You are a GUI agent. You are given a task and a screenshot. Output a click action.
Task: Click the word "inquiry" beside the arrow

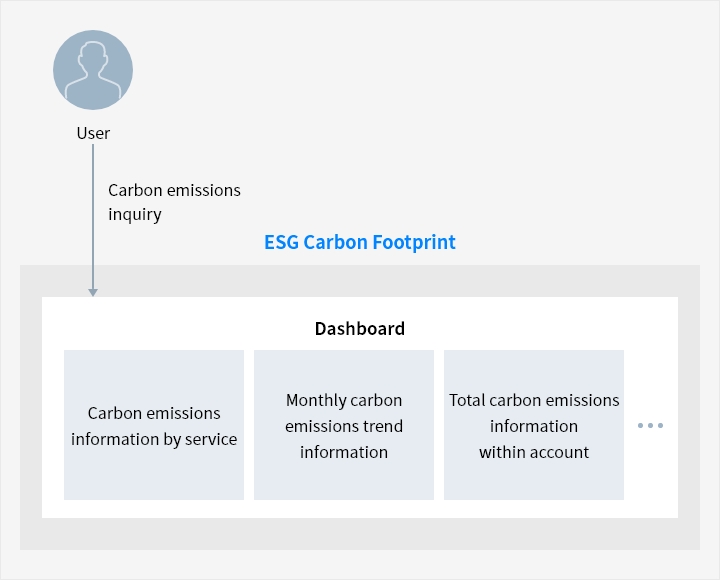click(x=134, y=215)
